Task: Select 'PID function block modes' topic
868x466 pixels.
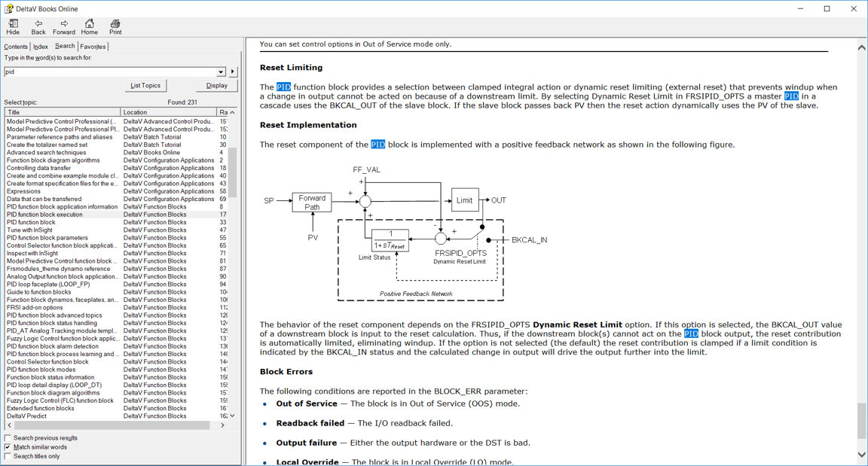Action: [41, 370]
